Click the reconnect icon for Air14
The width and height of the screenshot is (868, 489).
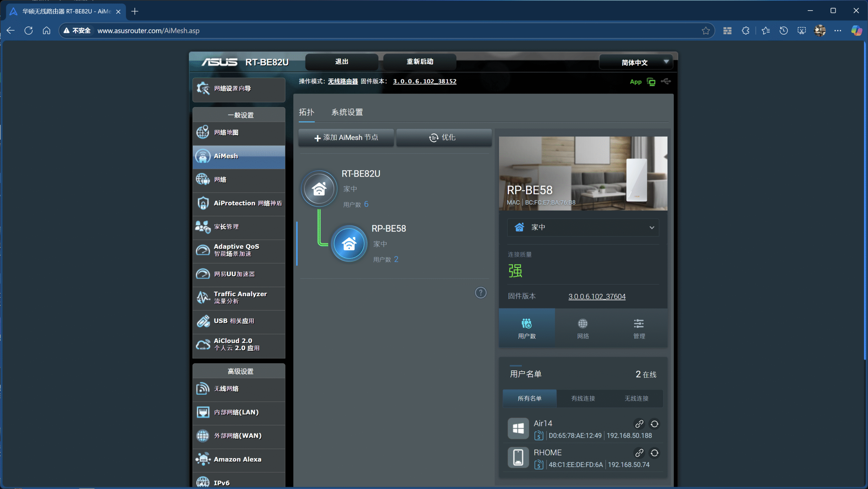pyautogui.click(x=654, y=424)
